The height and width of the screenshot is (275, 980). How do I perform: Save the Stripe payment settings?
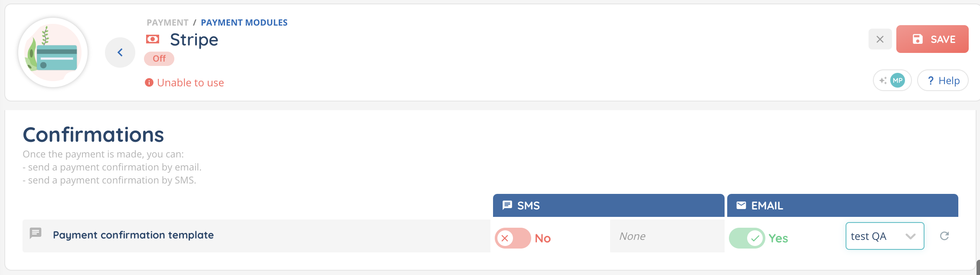[x=932, y=39]
